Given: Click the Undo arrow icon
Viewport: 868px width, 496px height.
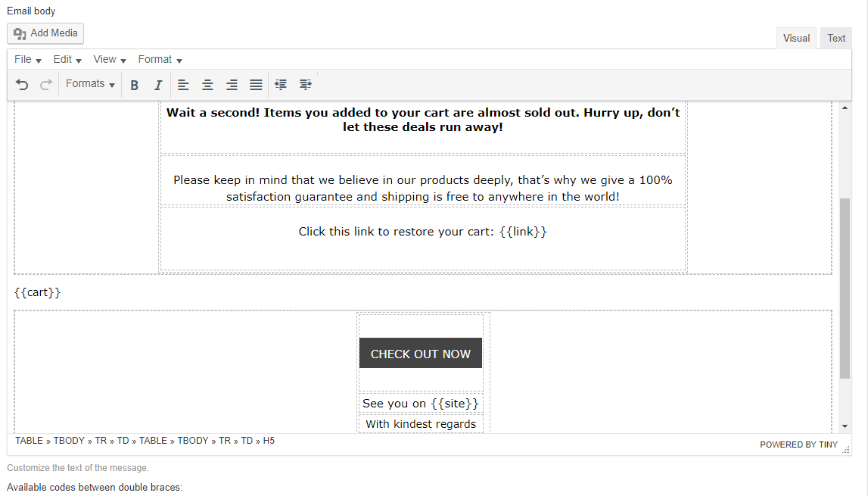Looking at the screenshot, I should [22, 85].
